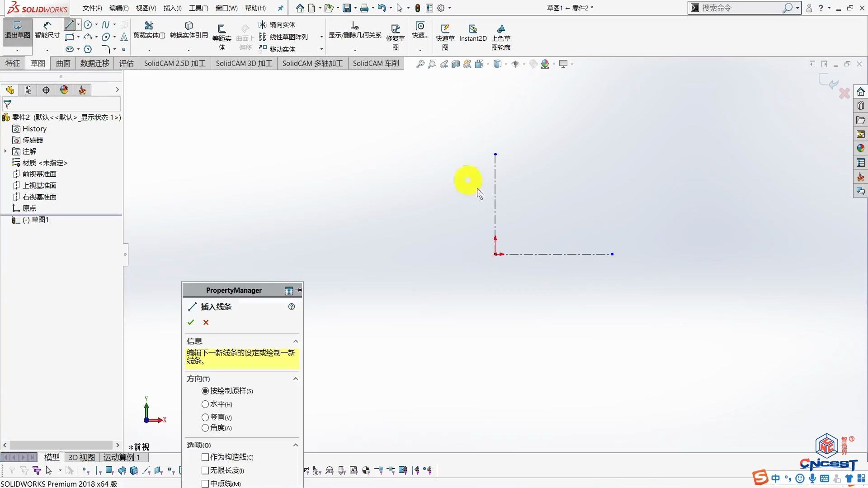Select the 水平 (Horizontal) direction option
Viewport: 868px width, 488px height.
pyautogui.click(x=206, y=404)
